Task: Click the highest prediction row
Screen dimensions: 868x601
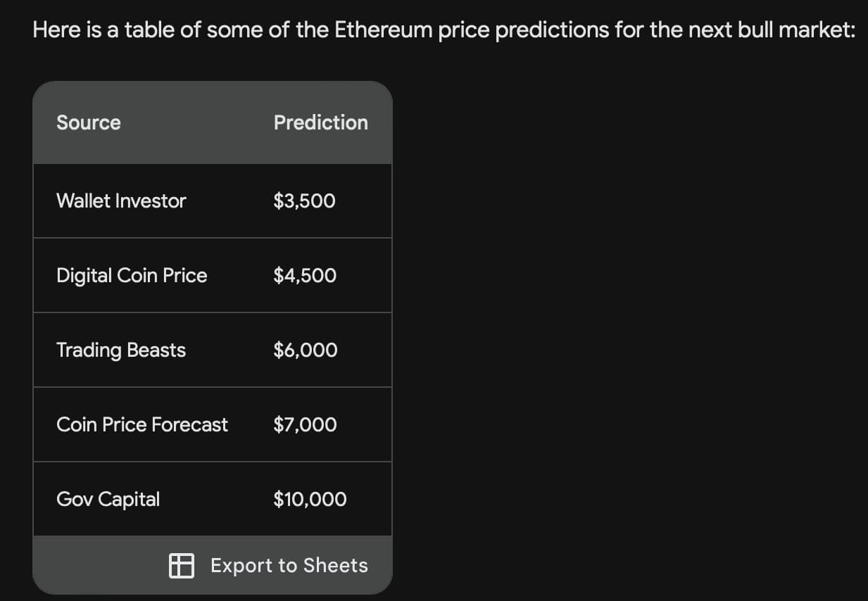Action: 213,499
